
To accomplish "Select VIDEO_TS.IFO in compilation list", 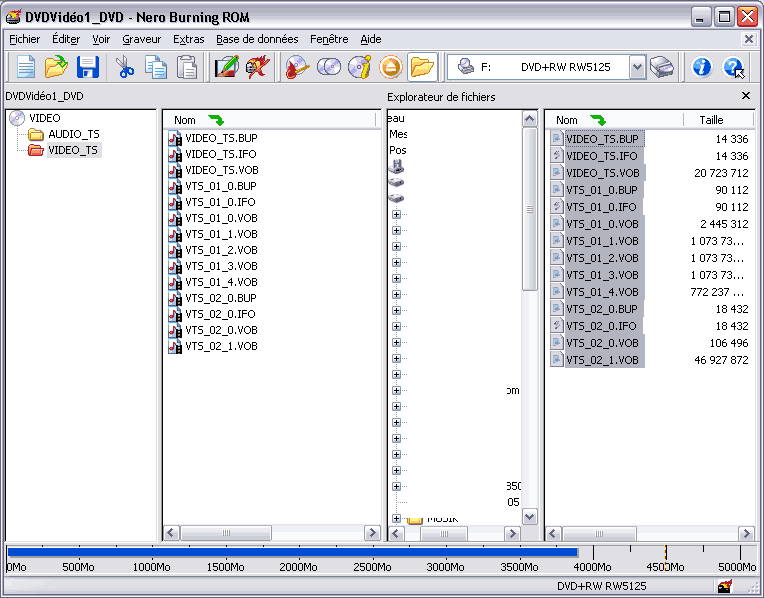I will [x=221, y=154].
